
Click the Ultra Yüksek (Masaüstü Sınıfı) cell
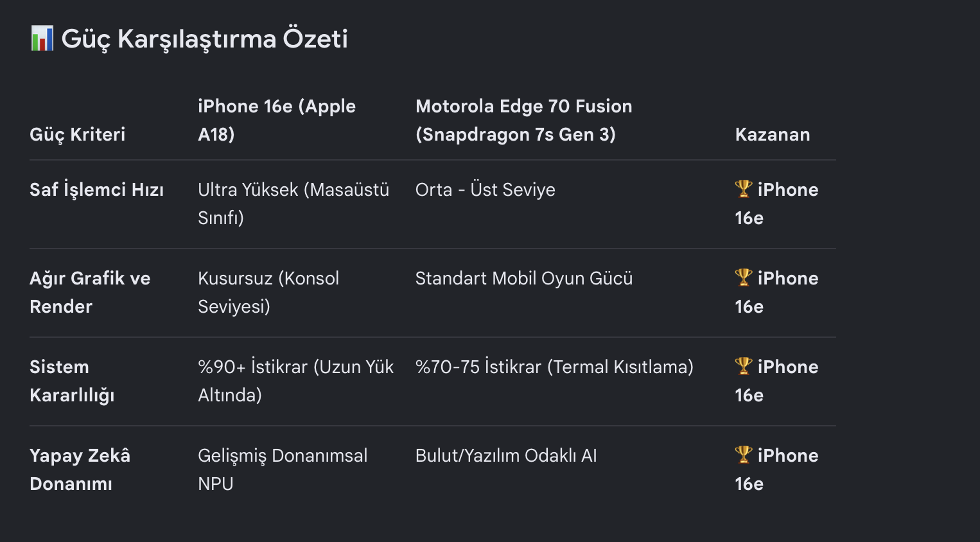(x=293, y=204)
